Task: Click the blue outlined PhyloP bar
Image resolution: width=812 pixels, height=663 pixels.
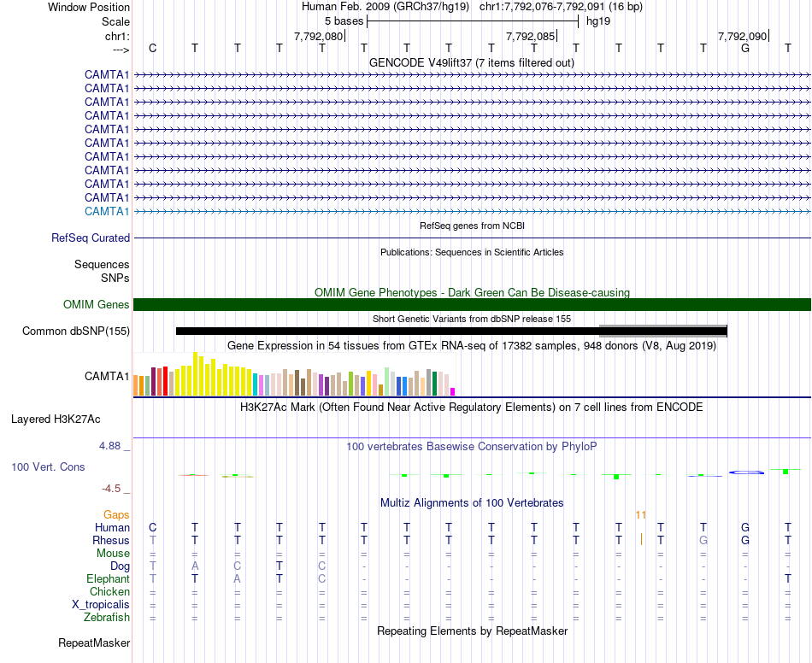Action: coord(746,472)
